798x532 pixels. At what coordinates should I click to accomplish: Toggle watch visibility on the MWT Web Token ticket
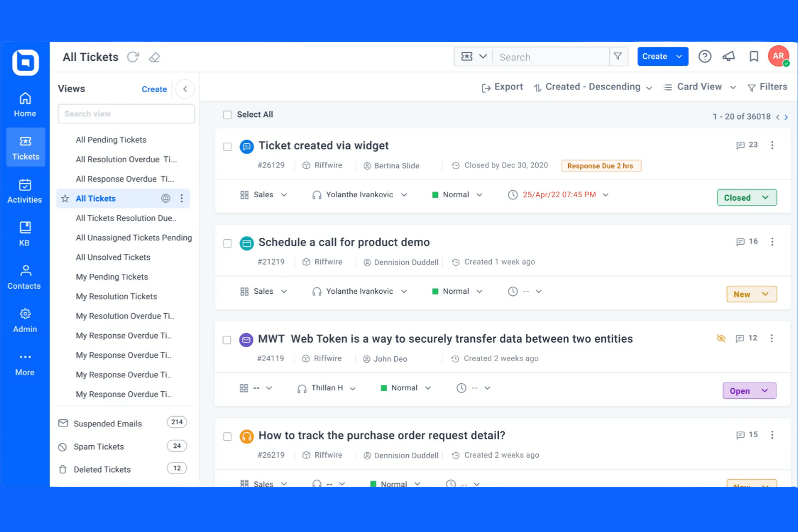[721, 338]
